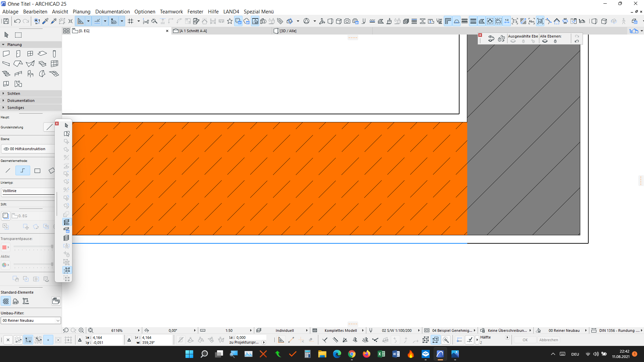
Task: Select rectangle geometry method
Action: [37, 171]
